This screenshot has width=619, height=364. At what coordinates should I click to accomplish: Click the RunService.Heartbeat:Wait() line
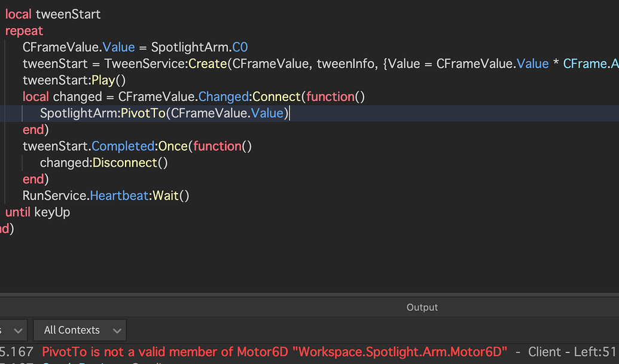[x=106, y=195]
